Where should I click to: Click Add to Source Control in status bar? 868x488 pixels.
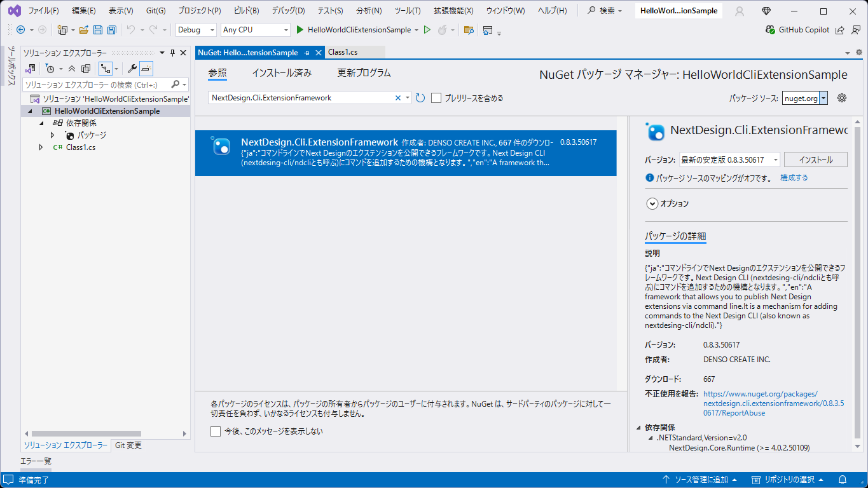point(699,480)
